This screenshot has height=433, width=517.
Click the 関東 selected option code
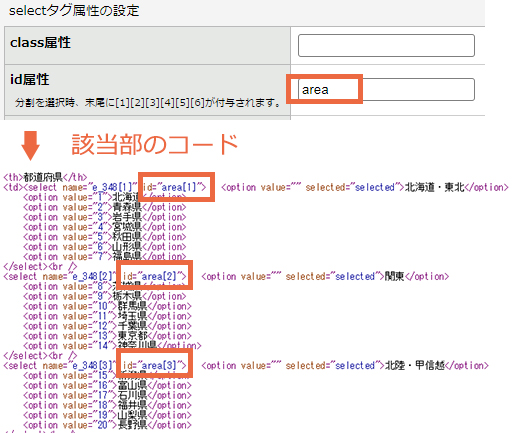[325, 276]
